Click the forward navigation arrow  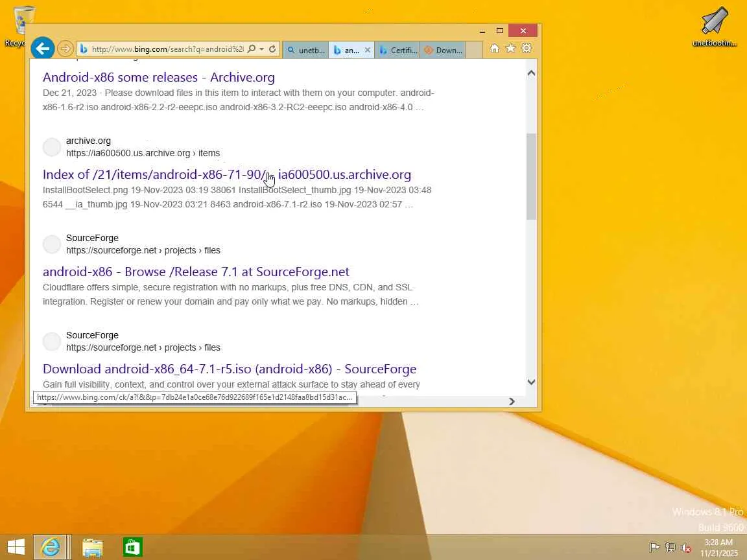coord(65,49)
